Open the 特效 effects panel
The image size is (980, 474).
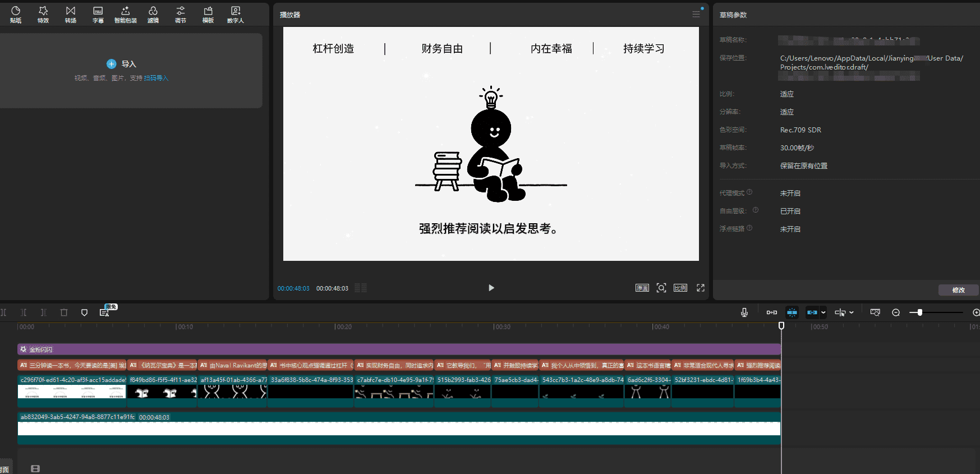pos(43,15)
